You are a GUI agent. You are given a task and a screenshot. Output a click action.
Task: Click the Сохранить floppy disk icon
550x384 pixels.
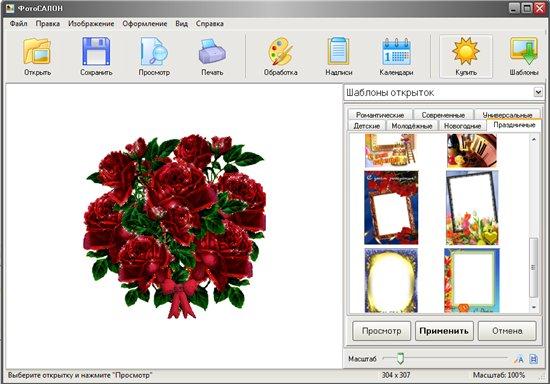coord(96,51)
